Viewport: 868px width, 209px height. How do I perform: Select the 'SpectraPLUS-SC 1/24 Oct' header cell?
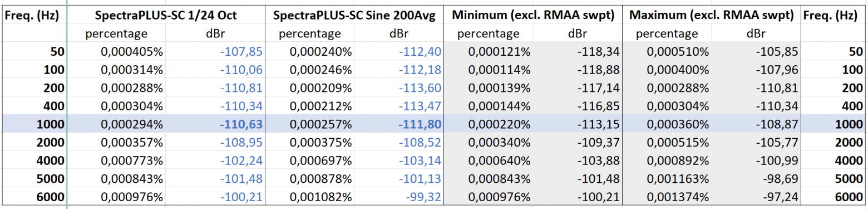point(166,16)
